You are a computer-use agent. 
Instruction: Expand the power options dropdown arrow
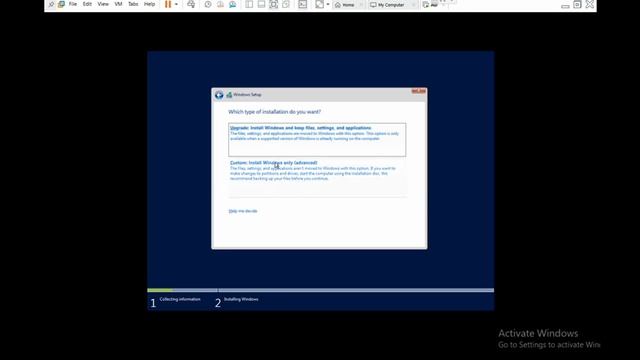pos(176,4)
